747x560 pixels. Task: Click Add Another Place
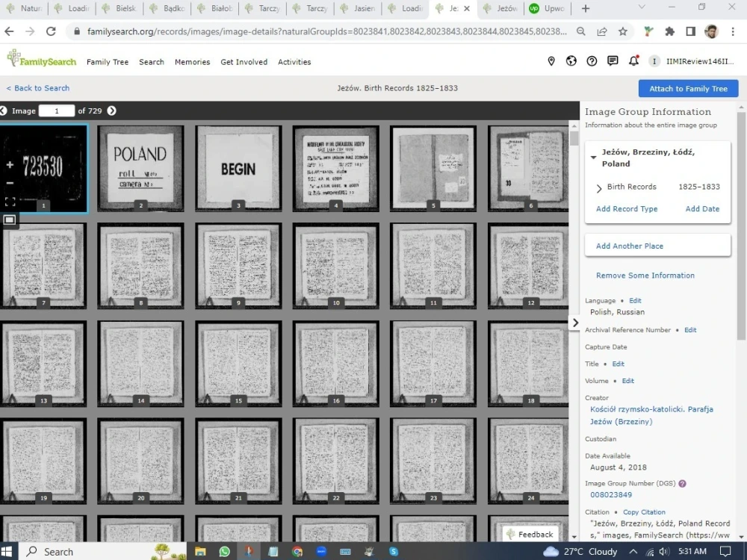629,246
